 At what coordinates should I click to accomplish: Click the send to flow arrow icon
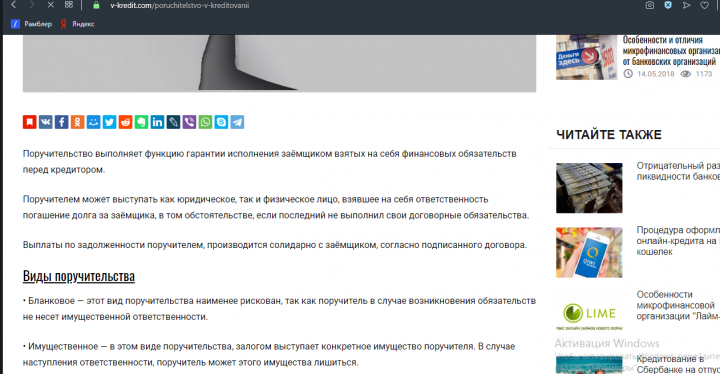[686, 5]
